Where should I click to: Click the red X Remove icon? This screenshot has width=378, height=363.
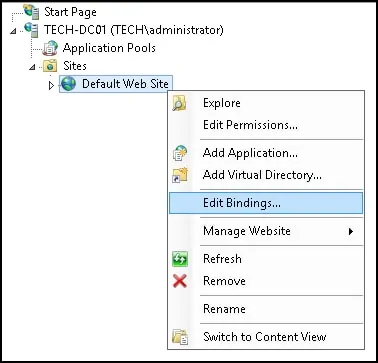pyautogui.click(x=180, y=281)
